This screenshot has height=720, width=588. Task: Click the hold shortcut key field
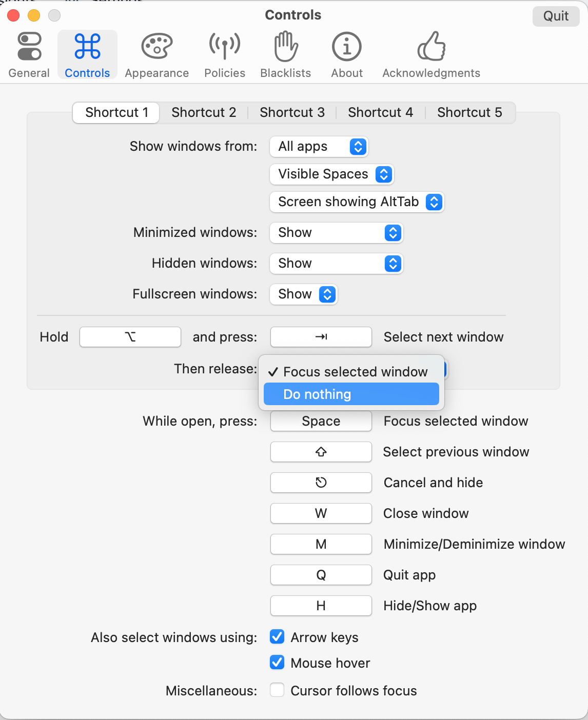[x=130, y=337]
